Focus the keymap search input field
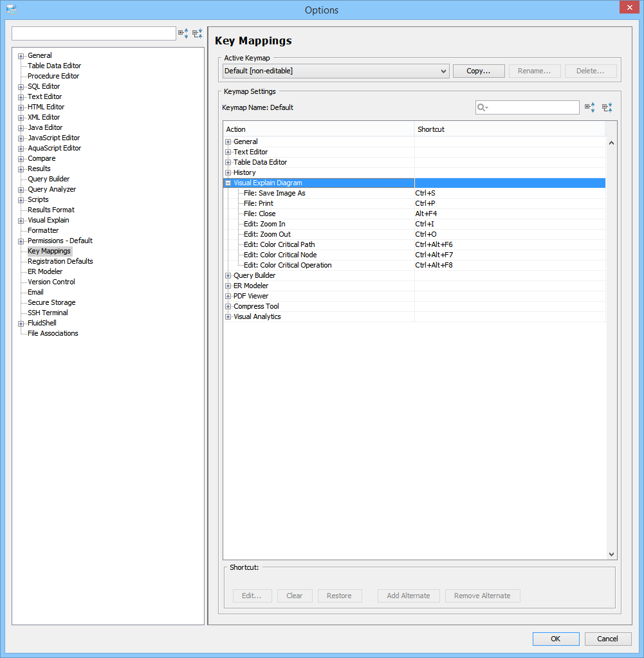 point(528,107)
